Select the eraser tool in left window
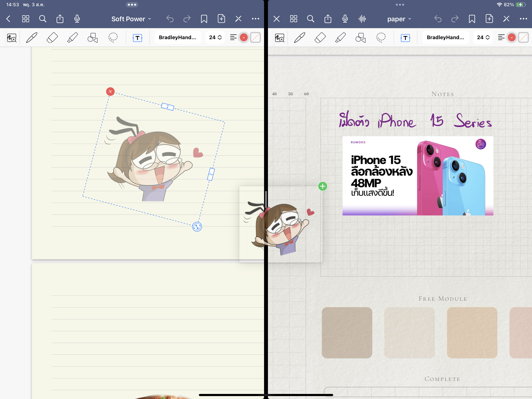 52,38
